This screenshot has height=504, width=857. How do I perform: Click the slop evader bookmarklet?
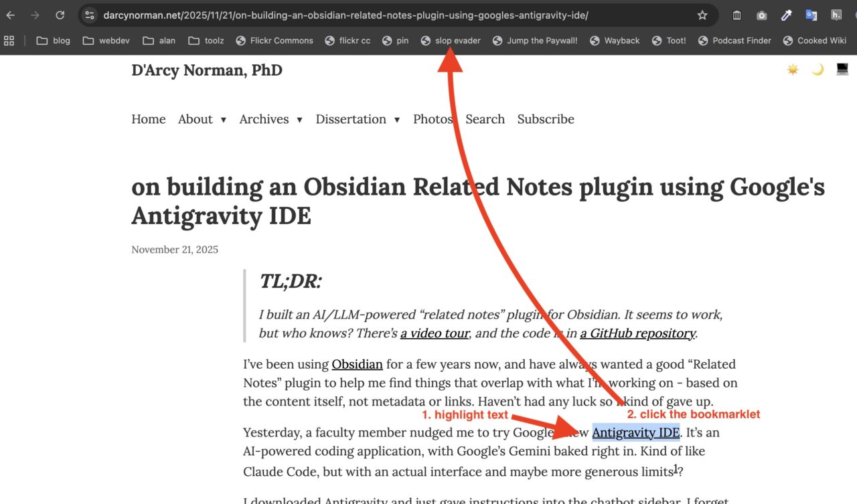pos(451,41)
